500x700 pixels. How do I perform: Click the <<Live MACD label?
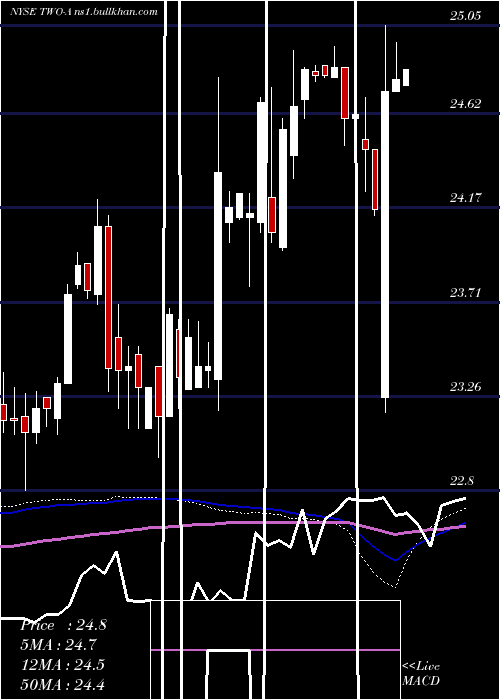[x=421, y=673]
